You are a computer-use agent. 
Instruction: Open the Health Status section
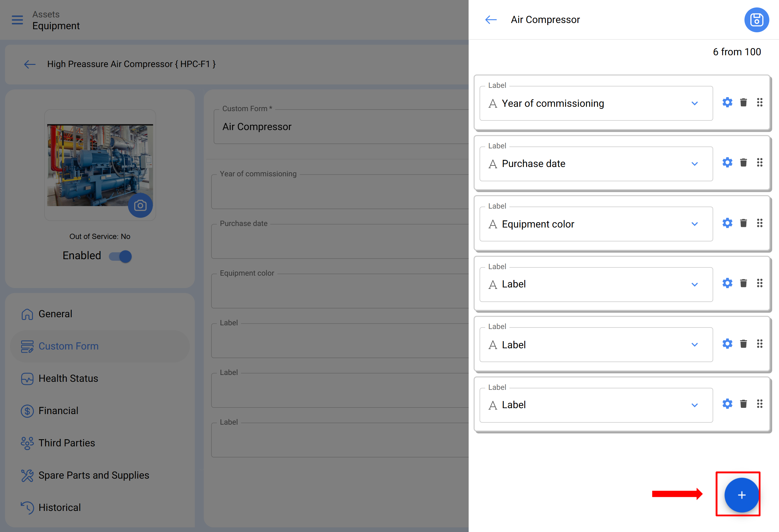click(68, 379)
